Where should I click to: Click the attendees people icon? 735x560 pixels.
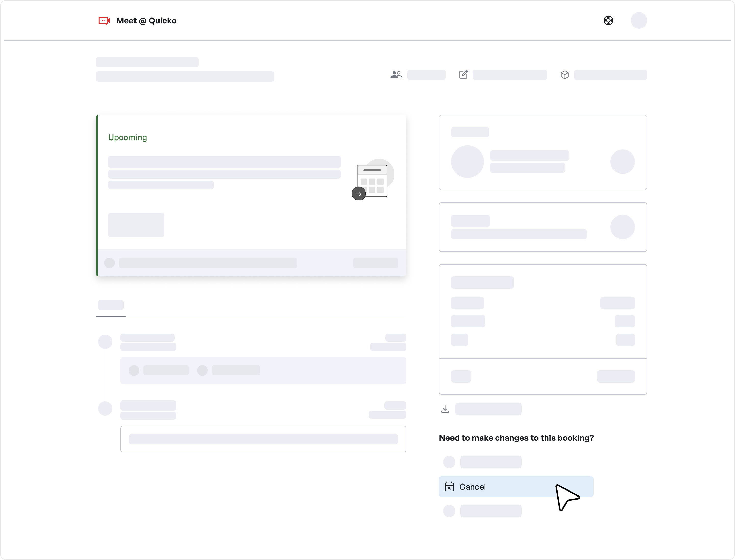(396, 75)
